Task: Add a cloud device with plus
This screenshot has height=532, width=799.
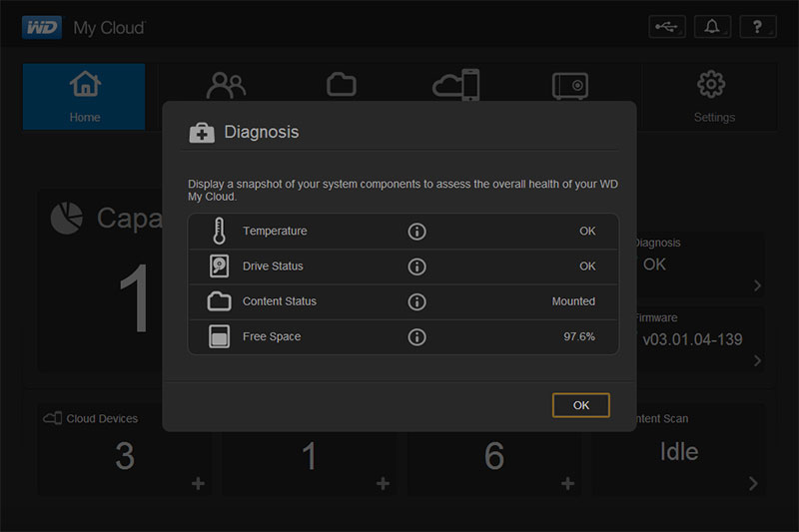Action: pyautogui.click(x=198, y=483)
